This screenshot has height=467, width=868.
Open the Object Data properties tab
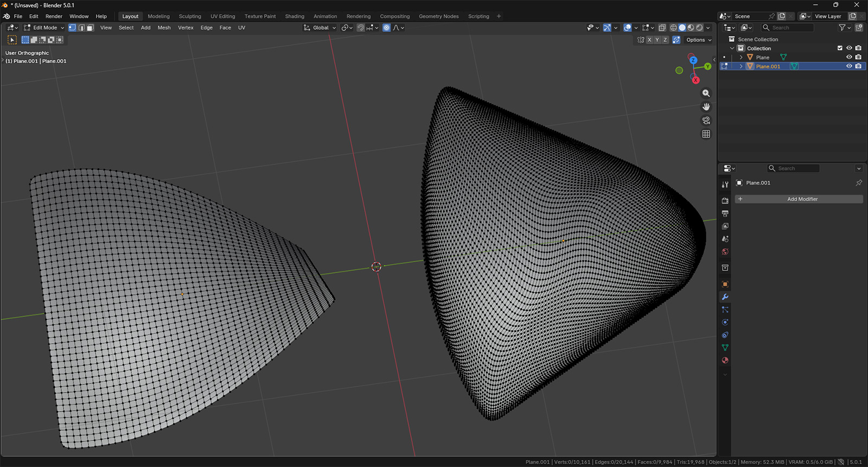pos(725,348)
